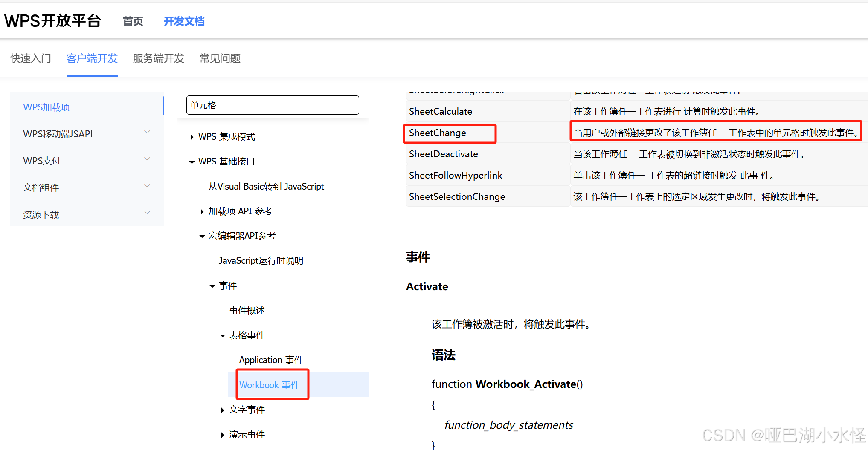Click the WPS开放平台 logo title
868x450 pixels.
point(52,21)
